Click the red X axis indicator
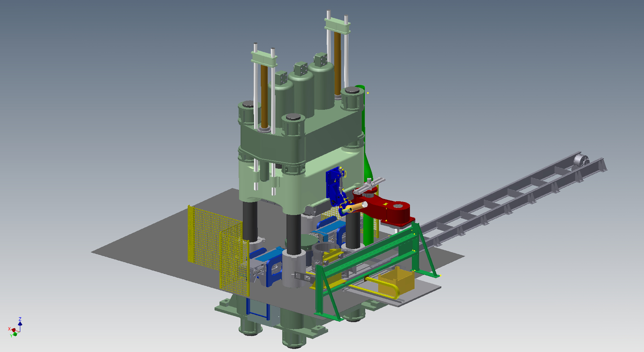Viewport: 644px width, 352px height. tap(13, 330)
